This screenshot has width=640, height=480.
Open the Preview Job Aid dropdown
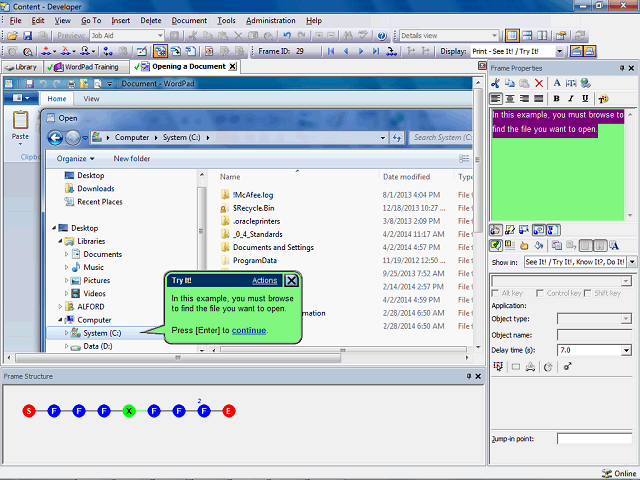point(160,36)
